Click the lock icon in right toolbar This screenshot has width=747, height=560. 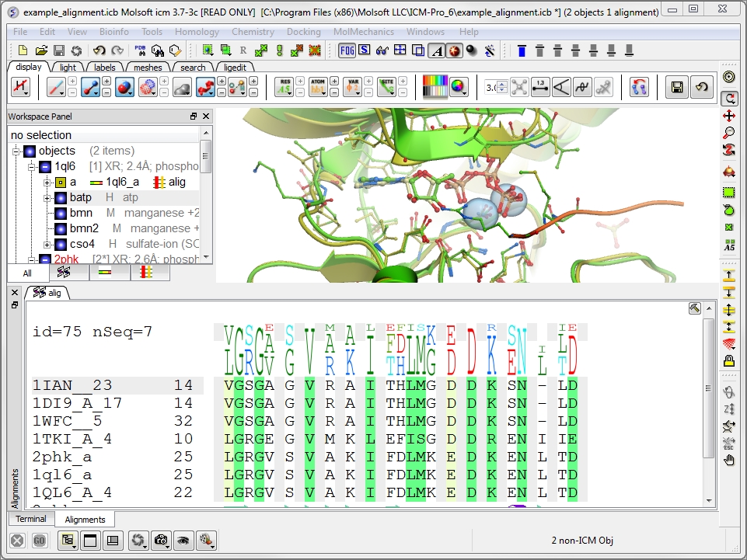tap(729, 360)
